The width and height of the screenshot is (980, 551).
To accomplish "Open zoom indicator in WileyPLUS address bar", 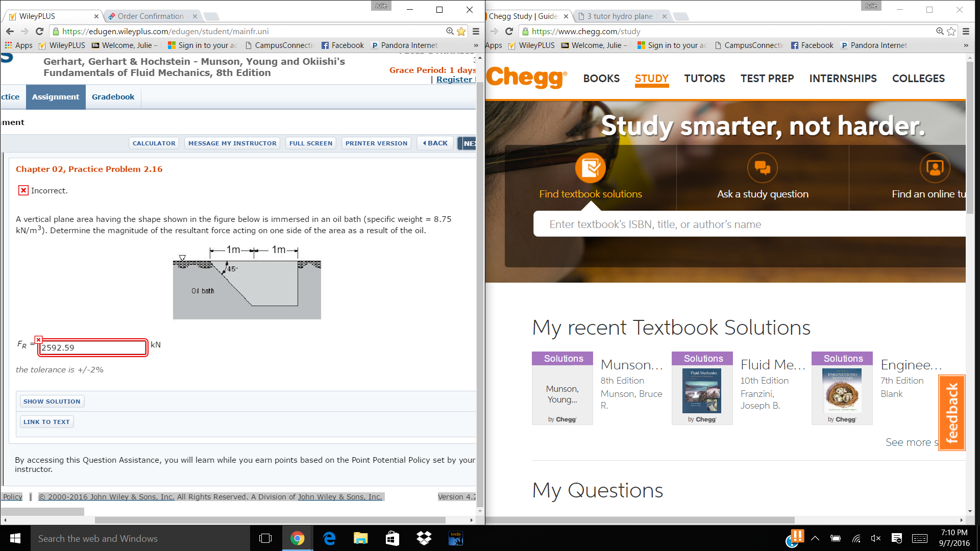I will (x=450, y=31).
